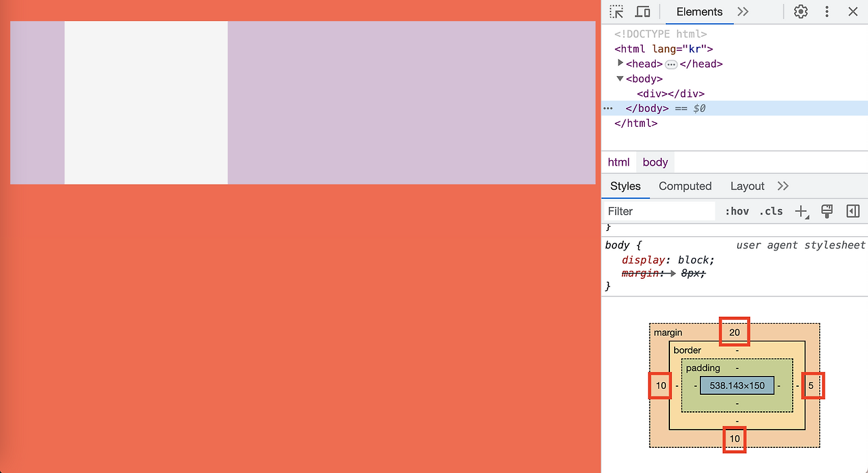The image size is (868, 473).
Task: Select the div element node
Action: [x=671, y=94]
